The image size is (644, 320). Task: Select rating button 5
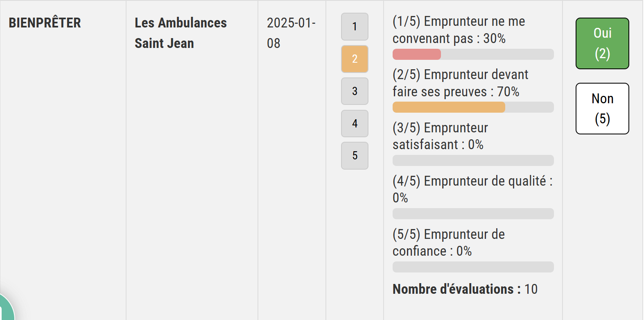tap(355, 156)
